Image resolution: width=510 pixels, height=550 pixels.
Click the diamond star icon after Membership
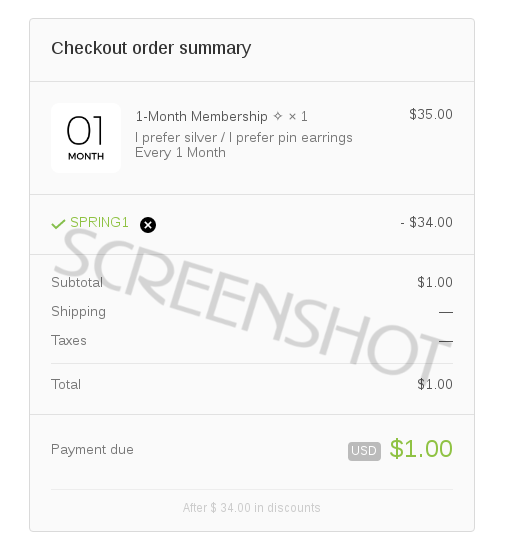[x=278, y=116]
